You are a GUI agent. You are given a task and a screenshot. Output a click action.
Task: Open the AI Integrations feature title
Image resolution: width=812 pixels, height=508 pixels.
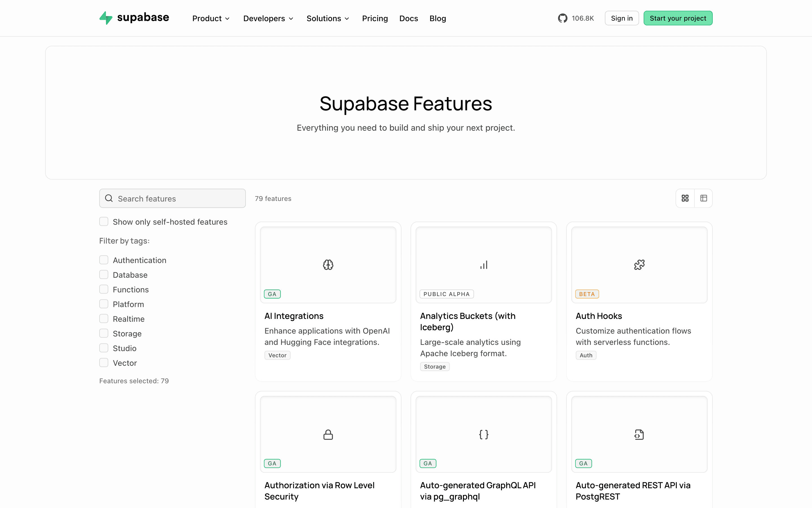(294, 316)
